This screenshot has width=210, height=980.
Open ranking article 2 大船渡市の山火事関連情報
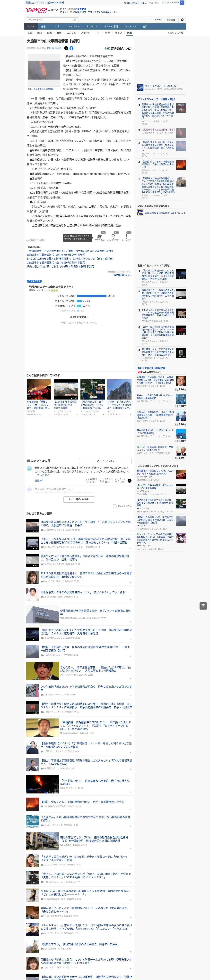pyautogui.click(x=158, y=130)
